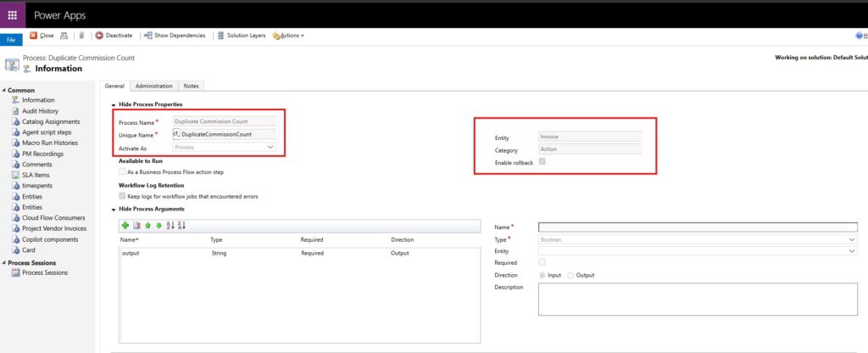Sort arguments descending Z to A
868x353 pixels.
[181, 225]
